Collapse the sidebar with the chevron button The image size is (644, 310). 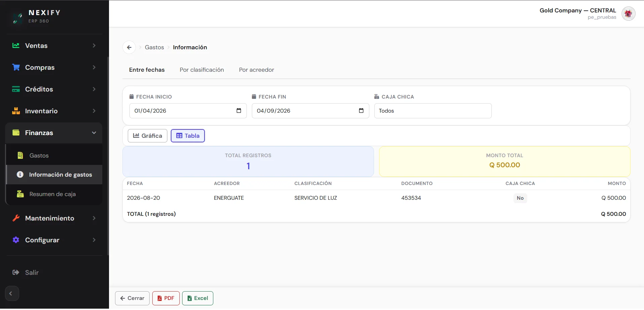(x=12, y=294)
